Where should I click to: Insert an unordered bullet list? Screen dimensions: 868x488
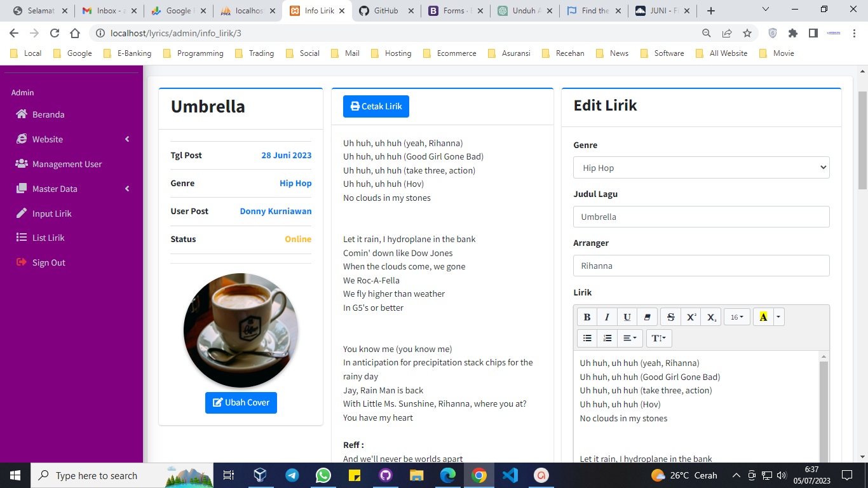(x=587, y=338)
